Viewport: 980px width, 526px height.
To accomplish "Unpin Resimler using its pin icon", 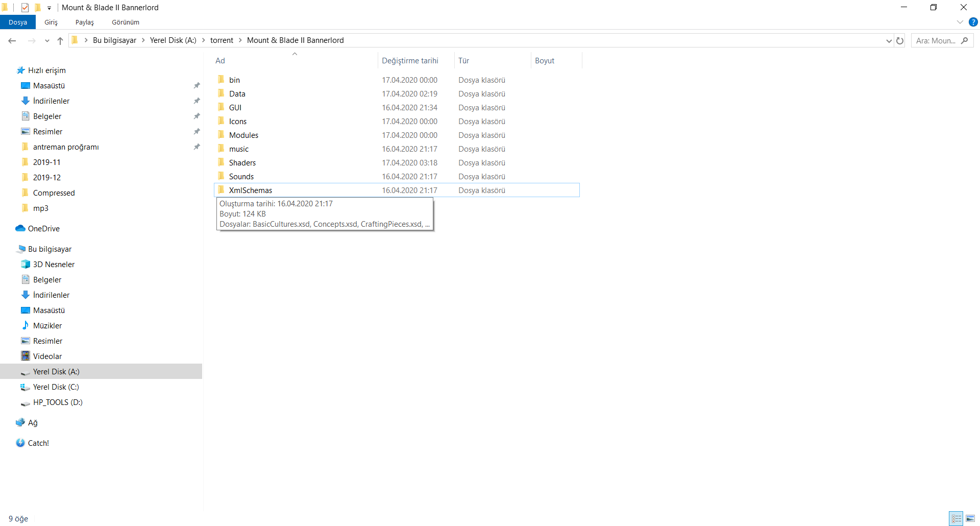I will point(197,132).
